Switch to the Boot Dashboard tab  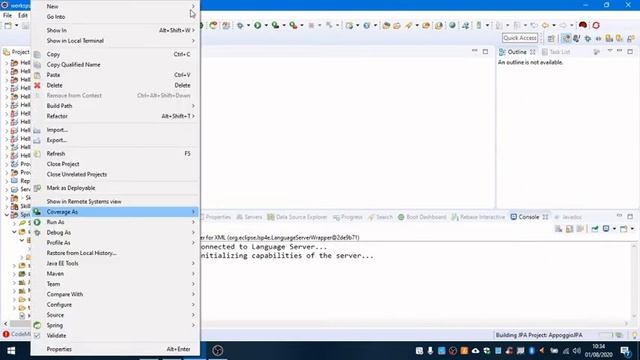click(422, 217)
